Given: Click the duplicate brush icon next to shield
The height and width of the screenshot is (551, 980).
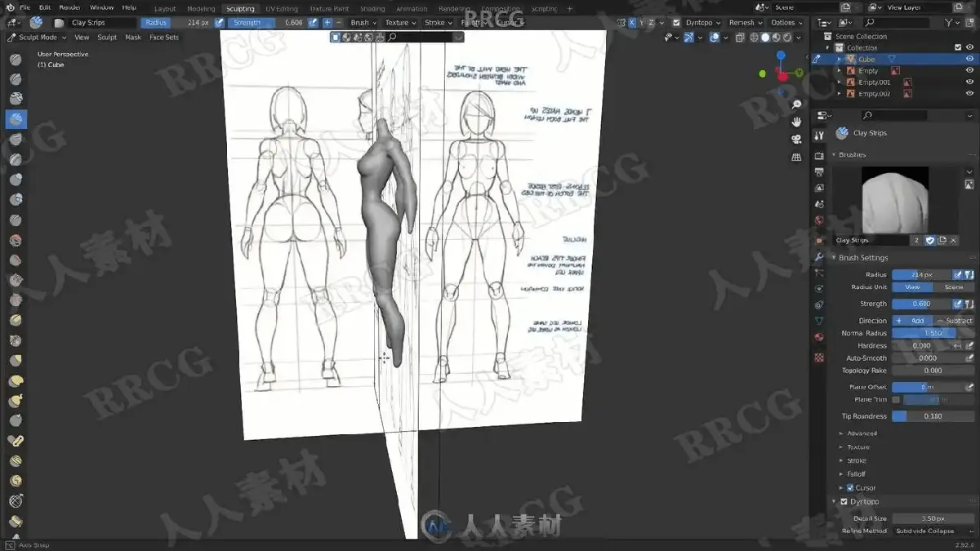Looking at the screenshot, I should click(x=942, y=240).
